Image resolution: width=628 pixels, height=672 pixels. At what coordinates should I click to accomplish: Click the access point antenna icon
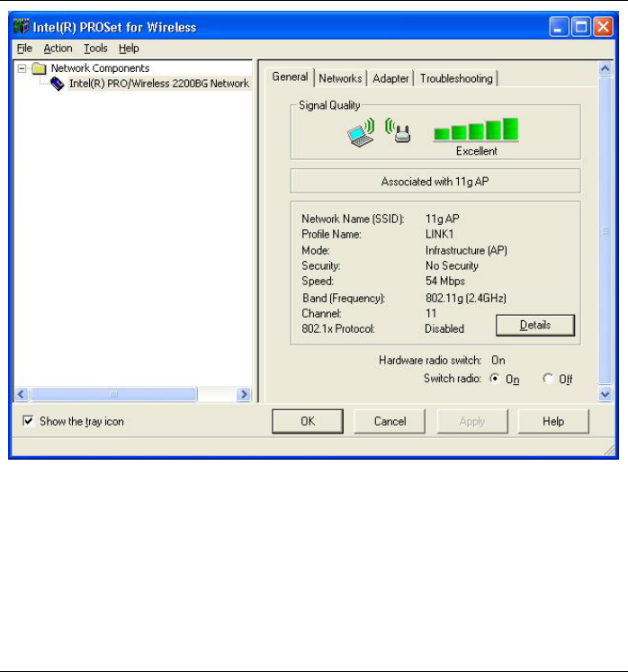point(398,130)
